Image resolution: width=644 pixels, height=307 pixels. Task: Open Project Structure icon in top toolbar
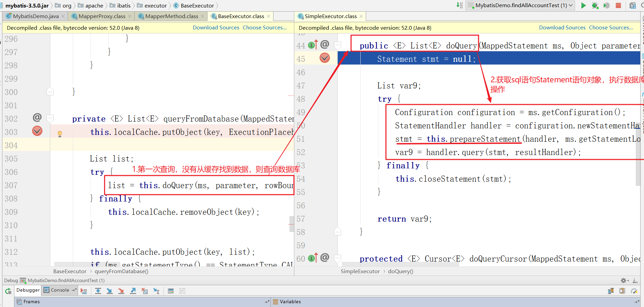pyautogui.click(x=633, y=5)
